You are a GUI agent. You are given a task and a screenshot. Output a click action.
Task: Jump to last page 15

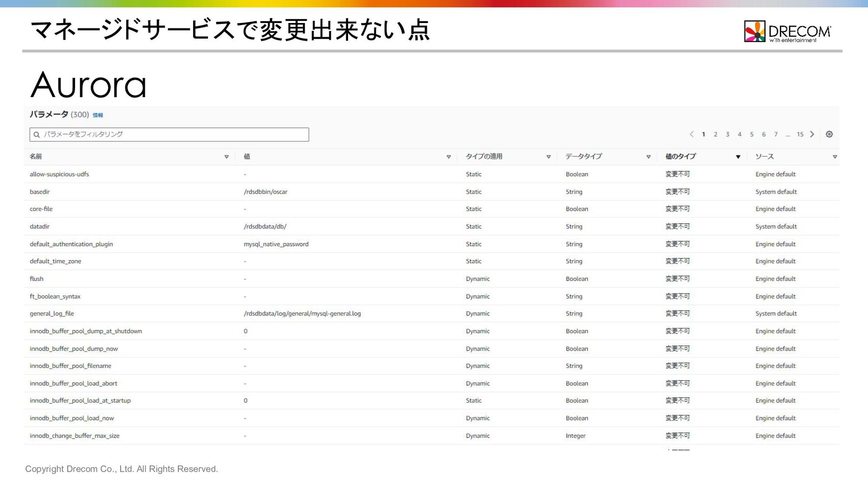click(x=800, y=134)
